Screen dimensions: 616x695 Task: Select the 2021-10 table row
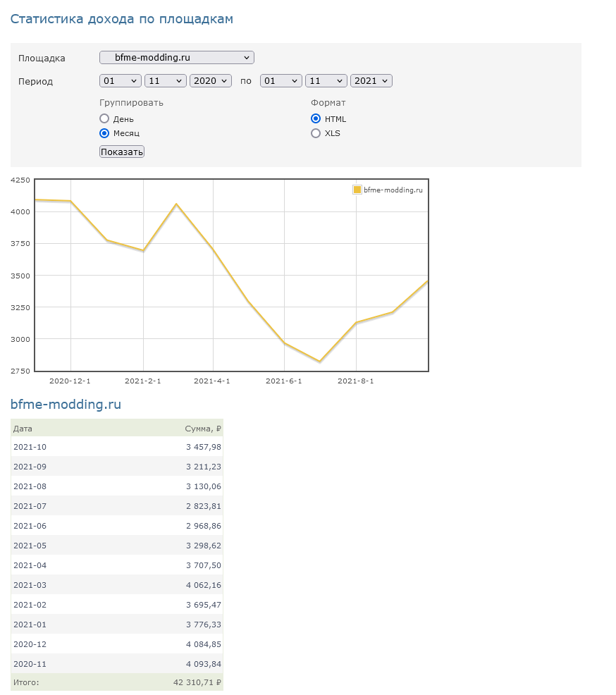(116, 447)
